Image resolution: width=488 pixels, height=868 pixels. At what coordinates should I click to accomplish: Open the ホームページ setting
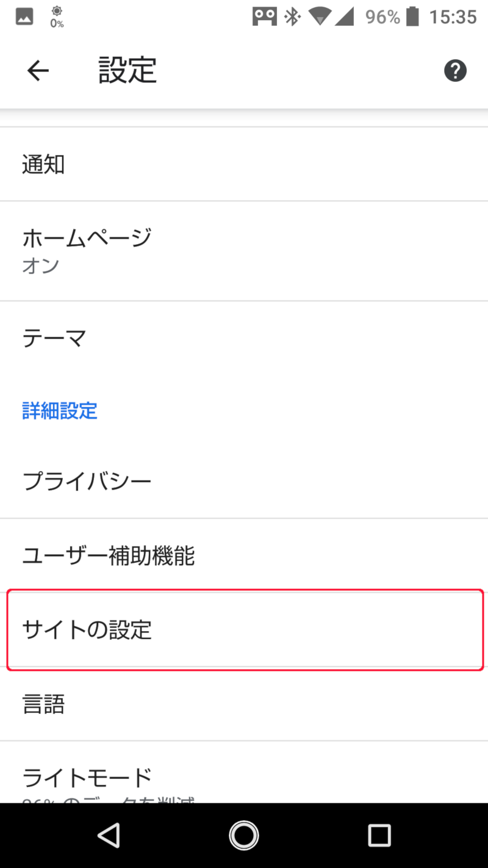[x=244, y=251]
